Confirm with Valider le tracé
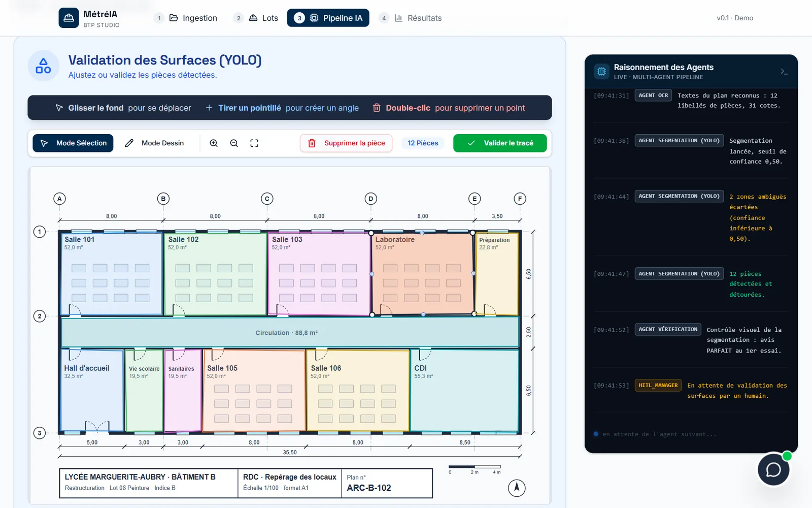Viewport: 812px width, 508px height. [x=500, y=143]
